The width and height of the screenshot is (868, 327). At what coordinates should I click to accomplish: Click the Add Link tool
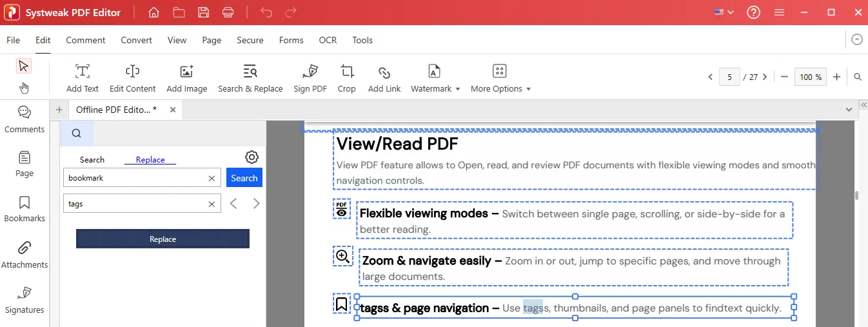click(x=384, y=79)
